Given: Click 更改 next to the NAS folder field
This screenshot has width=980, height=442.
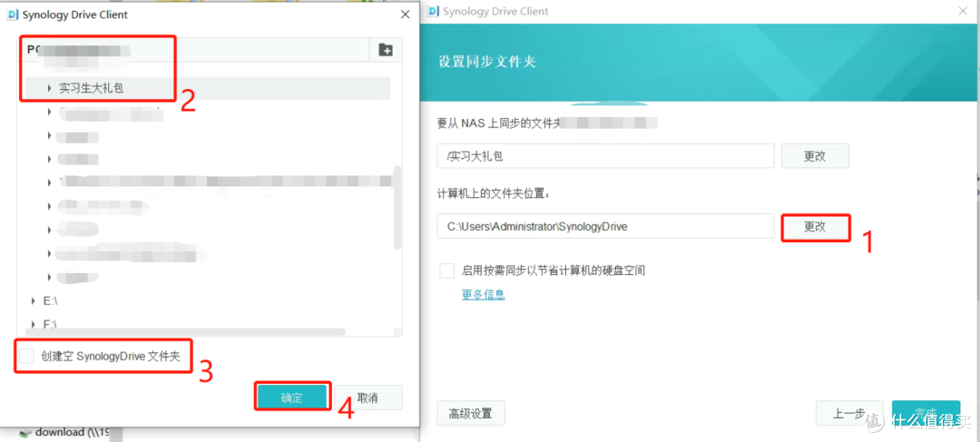Looking at the screenshot, I should coord(815,156).
